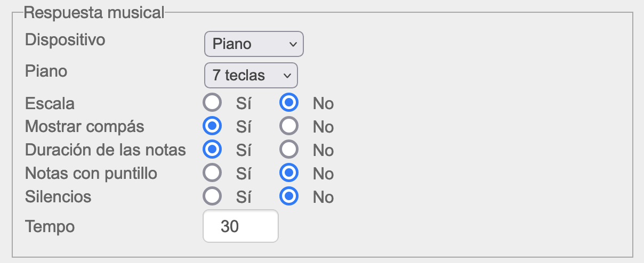This screenshot has width=644, height=263.
Task: Select Sí for Escala
Action: tap(212, 103)
